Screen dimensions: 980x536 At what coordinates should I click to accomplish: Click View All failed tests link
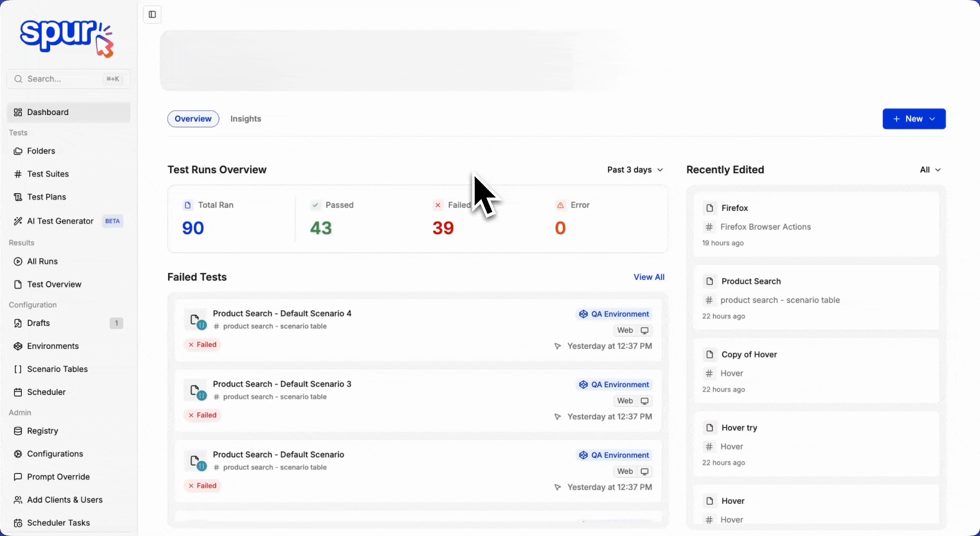point(649,277)
